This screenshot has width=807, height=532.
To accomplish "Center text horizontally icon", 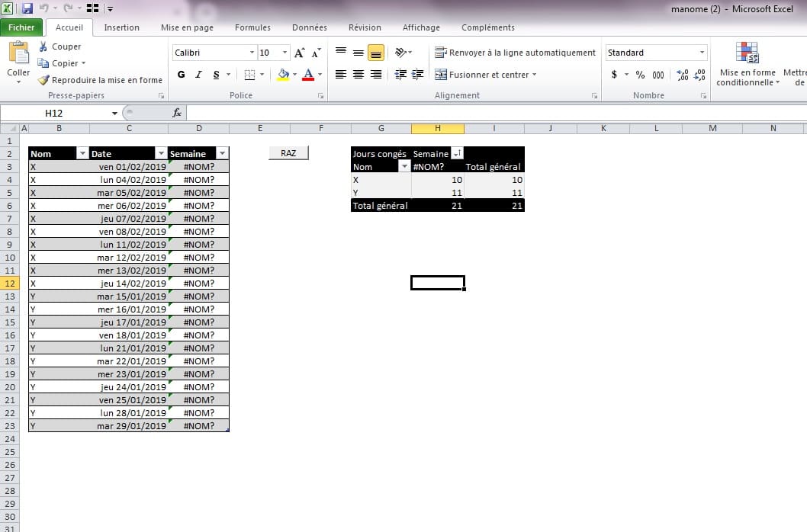I will click(x=358, y=75).
